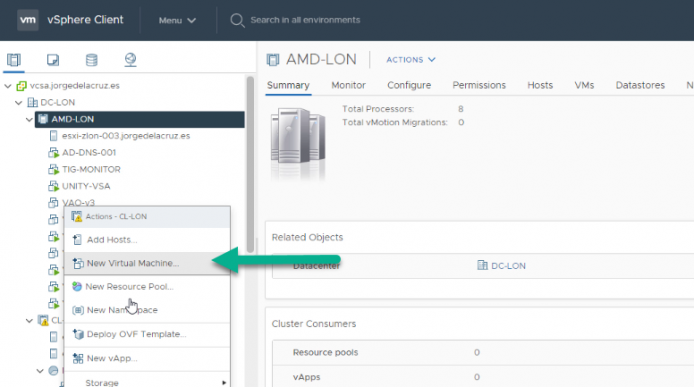
Task: Focus the Search in all environments field
Action: pos(305,20)
